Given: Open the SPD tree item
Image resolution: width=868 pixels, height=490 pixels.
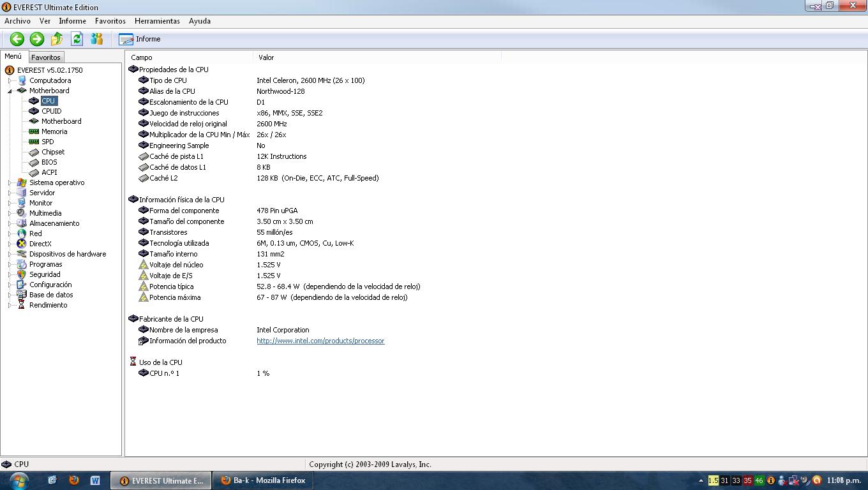Looking at the screenshot, I should [47, 142].
